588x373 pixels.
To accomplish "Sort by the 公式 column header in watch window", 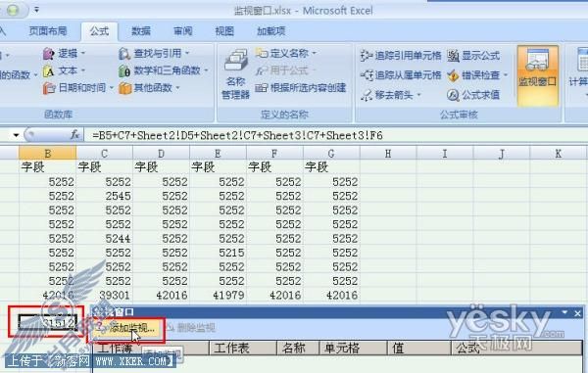I will 516,349.
